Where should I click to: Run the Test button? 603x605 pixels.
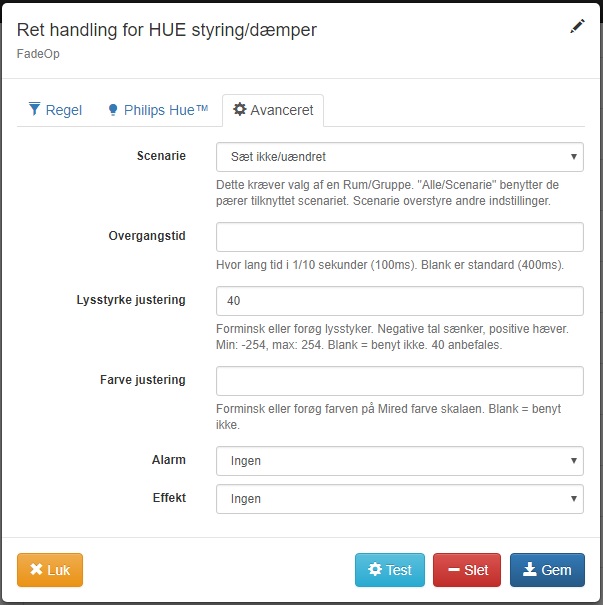tap(390, 570)
